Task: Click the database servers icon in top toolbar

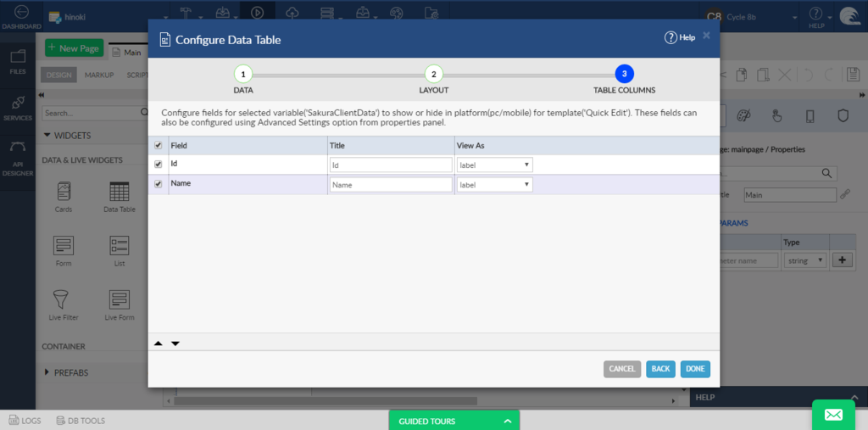Action: pyautogui.click(x=328, y=13)
